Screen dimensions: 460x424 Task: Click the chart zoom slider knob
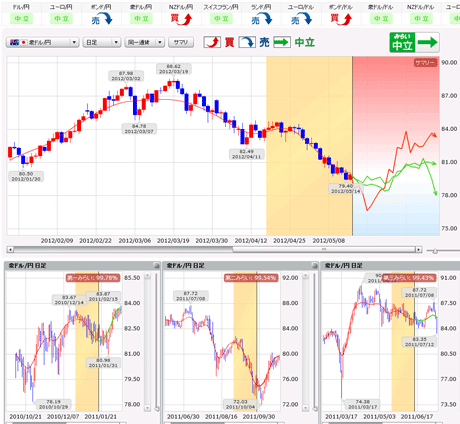435,251
